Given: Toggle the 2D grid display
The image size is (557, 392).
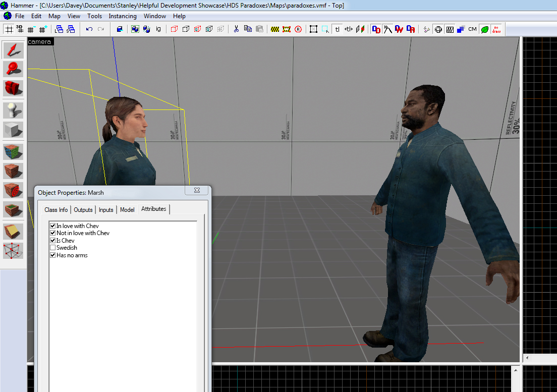Looking at the screenshot, I should (9, 29).
